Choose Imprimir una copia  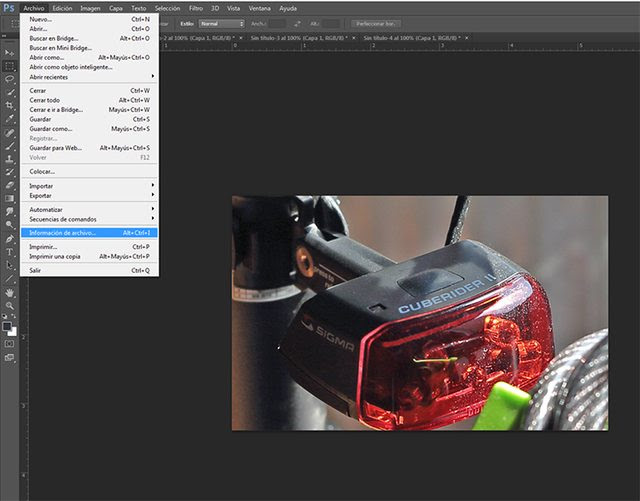point(89,256)
